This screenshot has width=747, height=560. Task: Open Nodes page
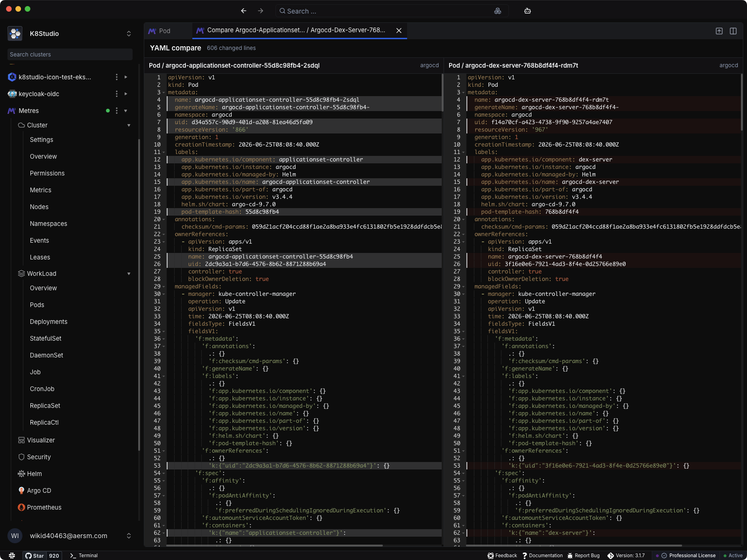click(39, 207)
